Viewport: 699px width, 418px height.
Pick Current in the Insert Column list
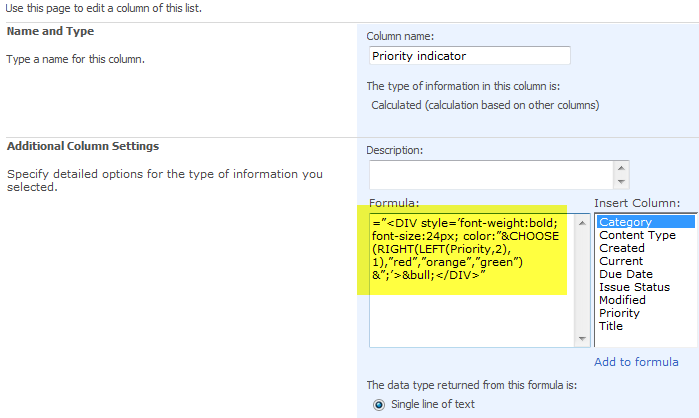621,261
